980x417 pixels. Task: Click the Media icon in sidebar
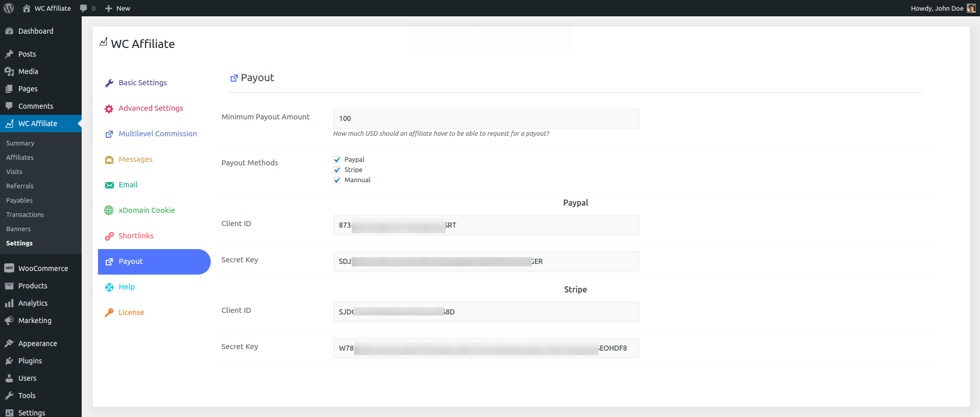pyautogui.click(x=9, y=71)
